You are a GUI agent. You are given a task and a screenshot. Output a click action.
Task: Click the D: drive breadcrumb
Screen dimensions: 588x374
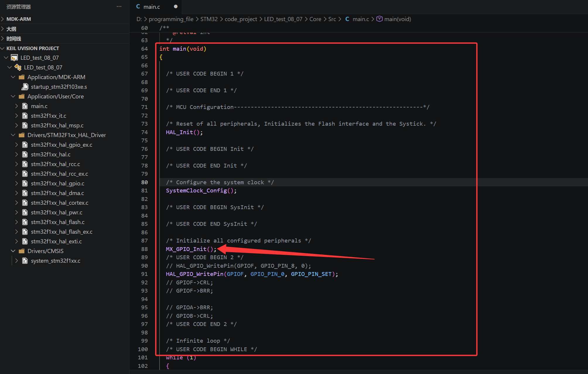coord(139,19)
